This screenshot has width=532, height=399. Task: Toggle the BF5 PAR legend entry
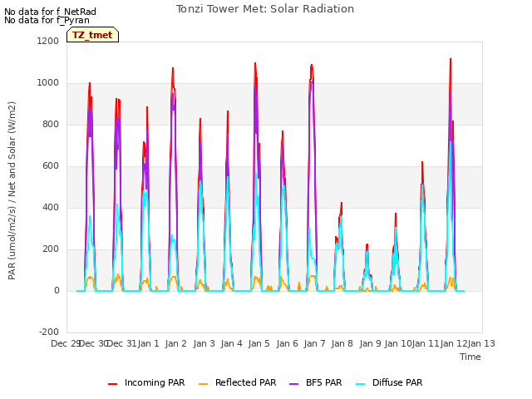(316, 382)
